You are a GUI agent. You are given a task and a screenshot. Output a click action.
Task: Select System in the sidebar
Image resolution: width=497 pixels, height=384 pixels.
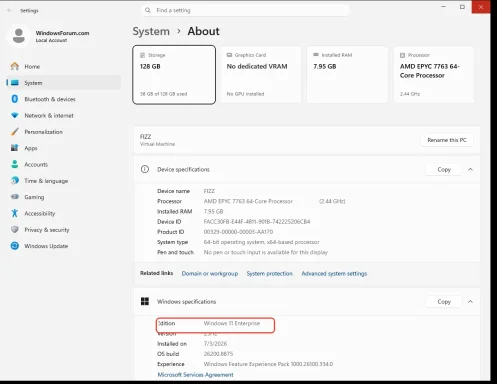click(63, 83)
